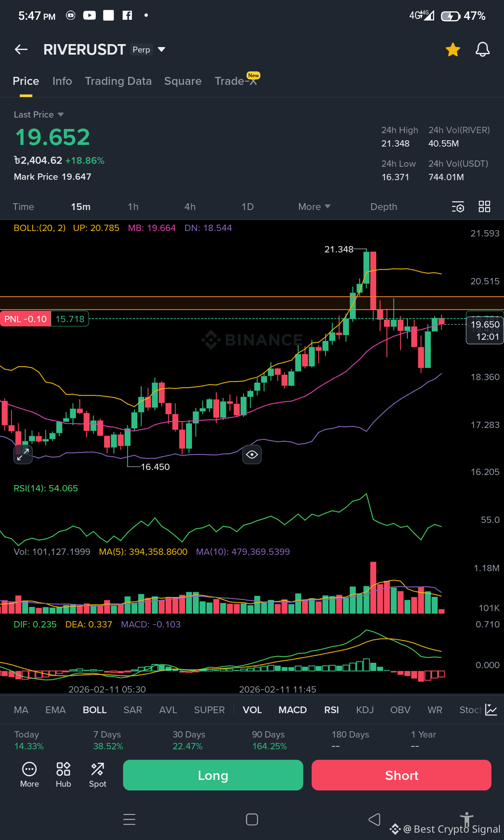
Task: Toggle the MACD sub-indicator
Action: (292, 710)
